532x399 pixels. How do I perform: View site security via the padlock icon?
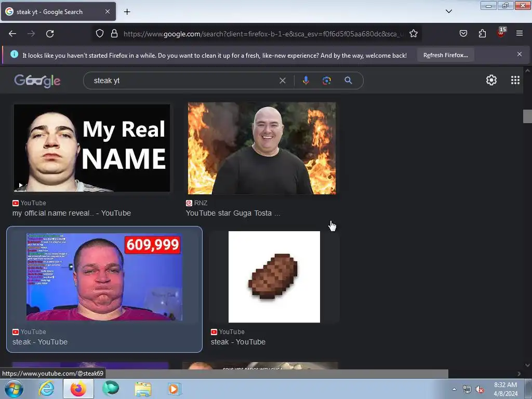click(114, 34)
